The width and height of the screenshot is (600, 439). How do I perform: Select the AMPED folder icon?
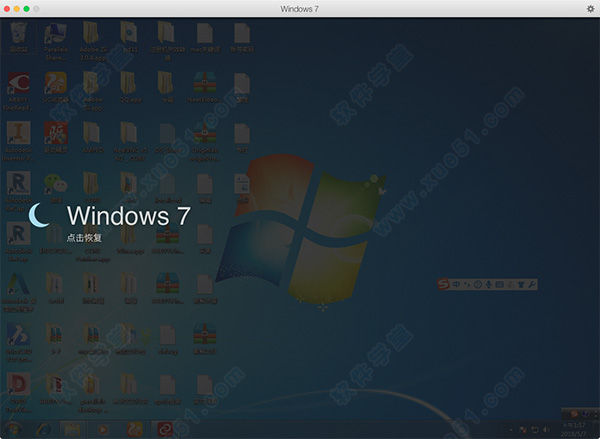click(92, 137)
